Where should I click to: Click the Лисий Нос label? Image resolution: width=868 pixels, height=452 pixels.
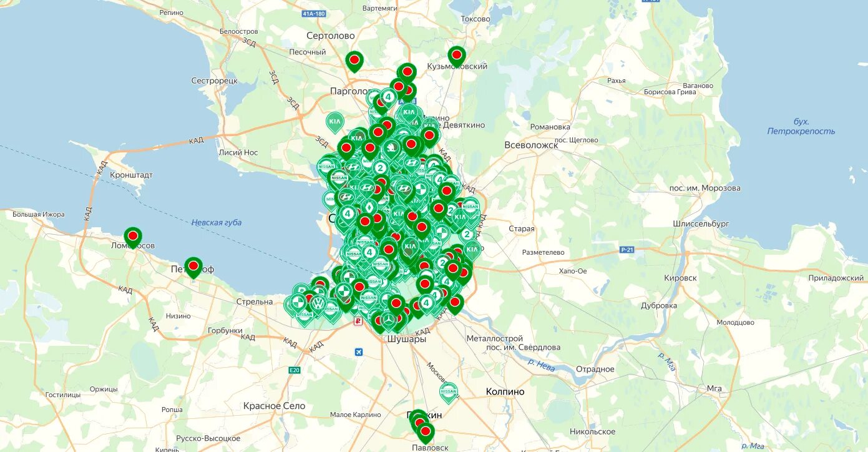pyautogui.click(x=238, y=152)
